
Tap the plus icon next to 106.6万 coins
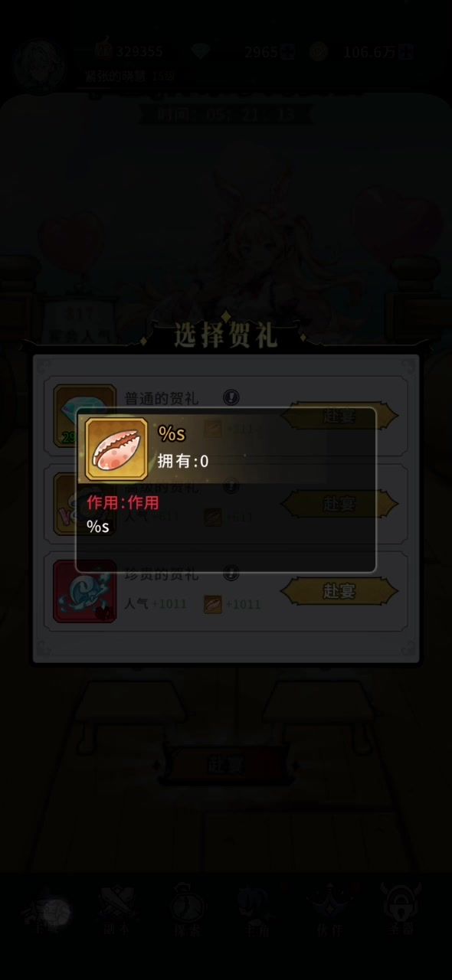pos(406,52)
